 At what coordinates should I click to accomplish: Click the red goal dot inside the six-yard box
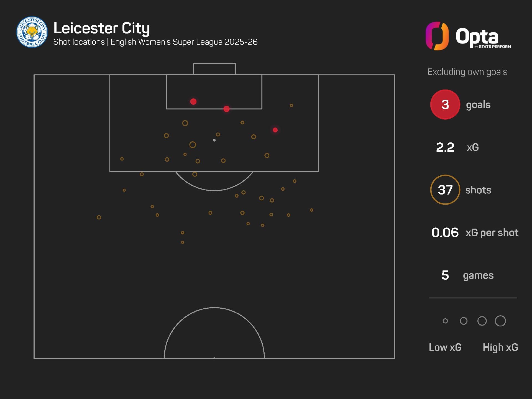pos(193,102)
